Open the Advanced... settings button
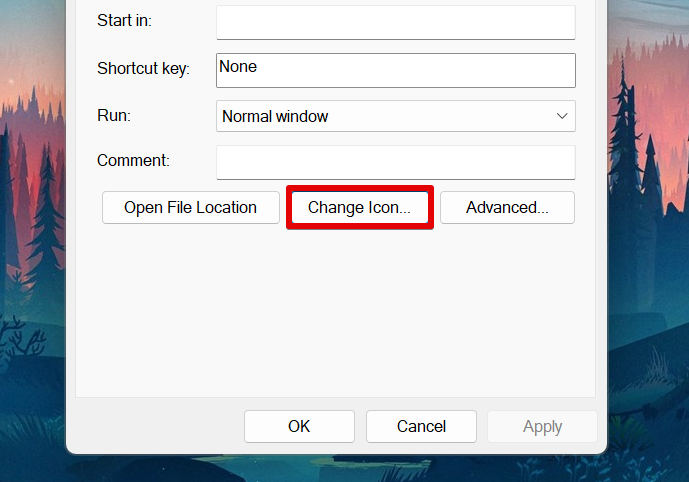The width and height of the screenshot is (689, 482). tap(507, 207)
